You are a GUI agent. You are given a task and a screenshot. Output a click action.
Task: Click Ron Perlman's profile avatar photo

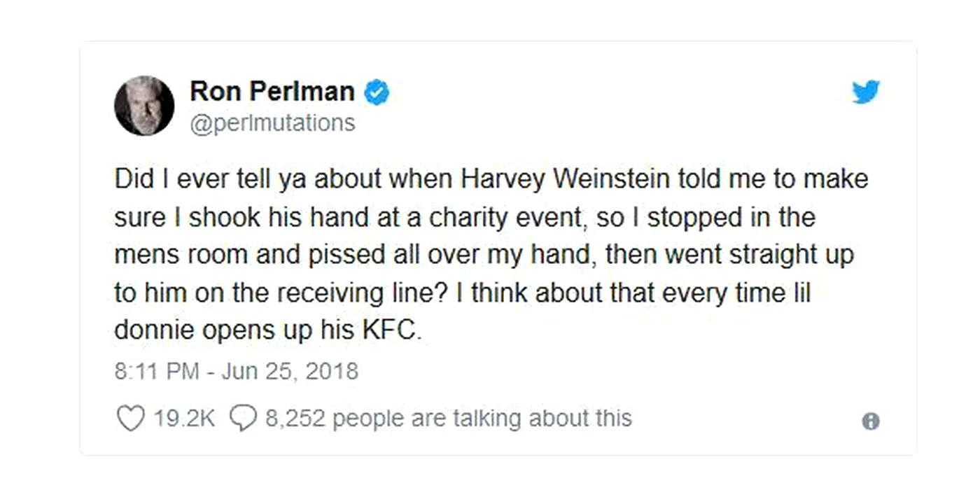(144, 106)
